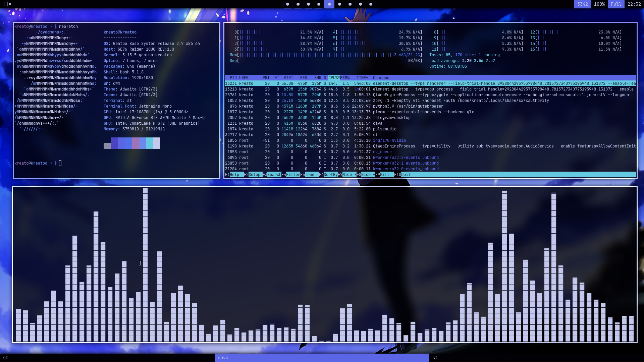Click the Full battery status block
644x362 pixels.
click(616, 4)
